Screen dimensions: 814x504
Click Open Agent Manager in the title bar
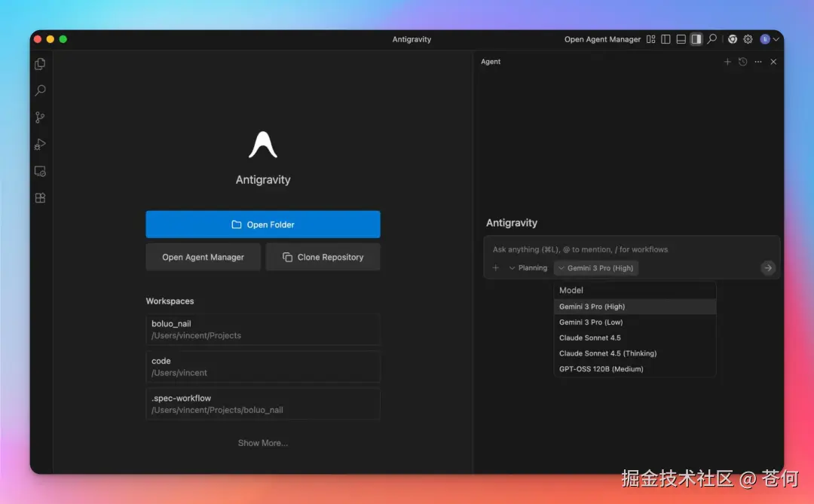click(602, 39)
